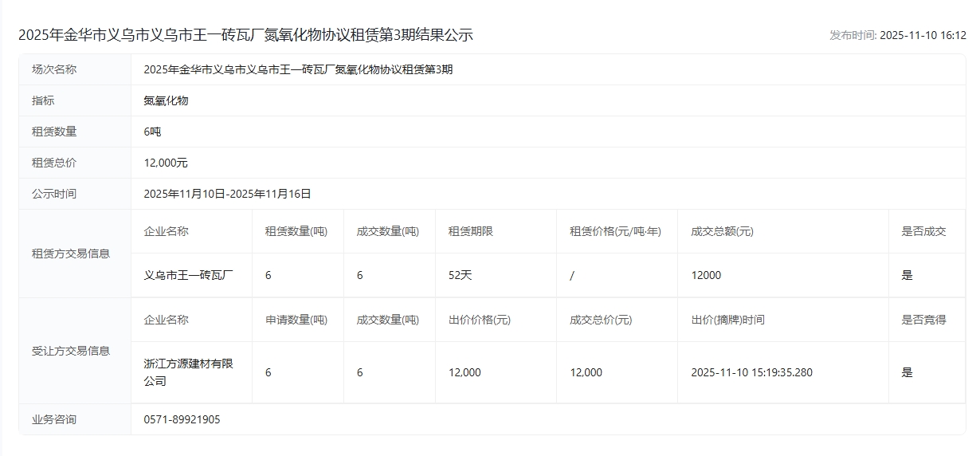
Task: Click the 成交总额 value 12000
Action: pos(706,275)
